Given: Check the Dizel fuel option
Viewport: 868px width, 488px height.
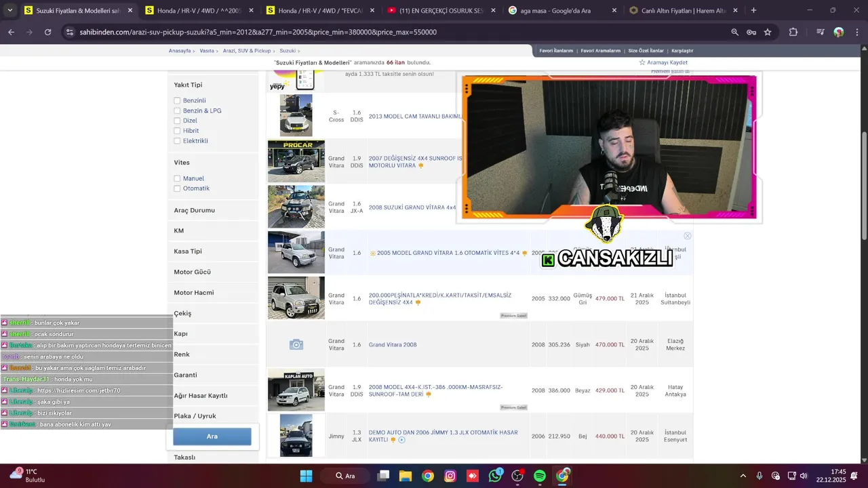Looking at the screenshot, I should (x=177, y=121).
